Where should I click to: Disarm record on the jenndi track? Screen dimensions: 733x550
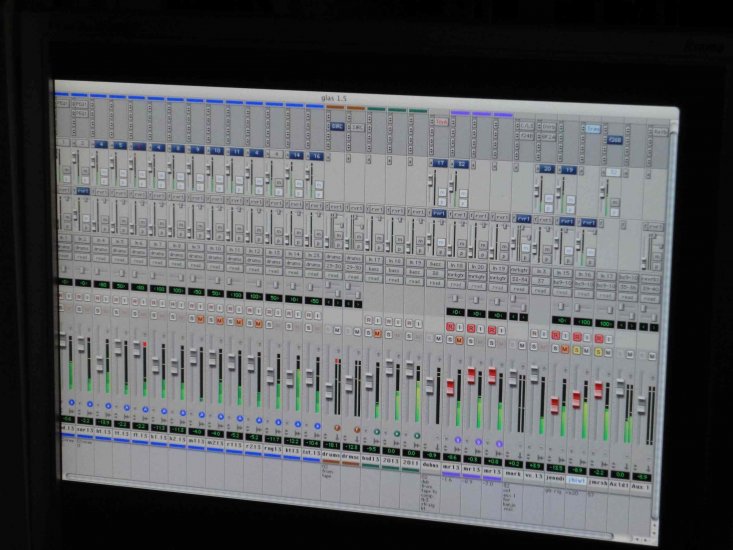pyautogui.click(x=556, y=335)
